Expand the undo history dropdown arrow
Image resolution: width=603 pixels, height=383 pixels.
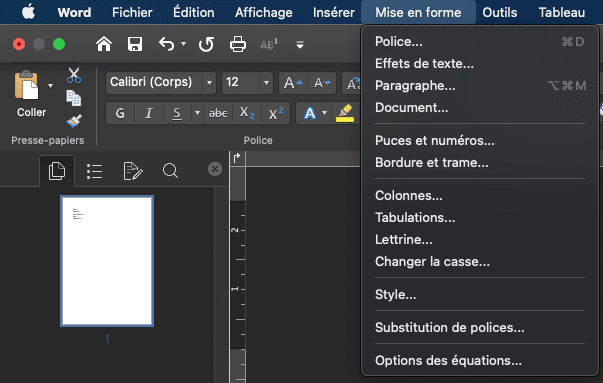(183, 44)
